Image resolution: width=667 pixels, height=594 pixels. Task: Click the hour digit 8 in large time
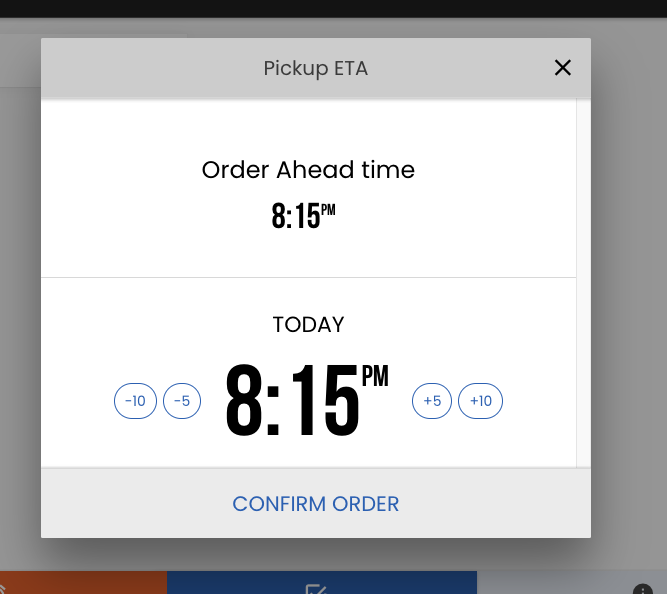pyautogui.click(x=244, y=400)
